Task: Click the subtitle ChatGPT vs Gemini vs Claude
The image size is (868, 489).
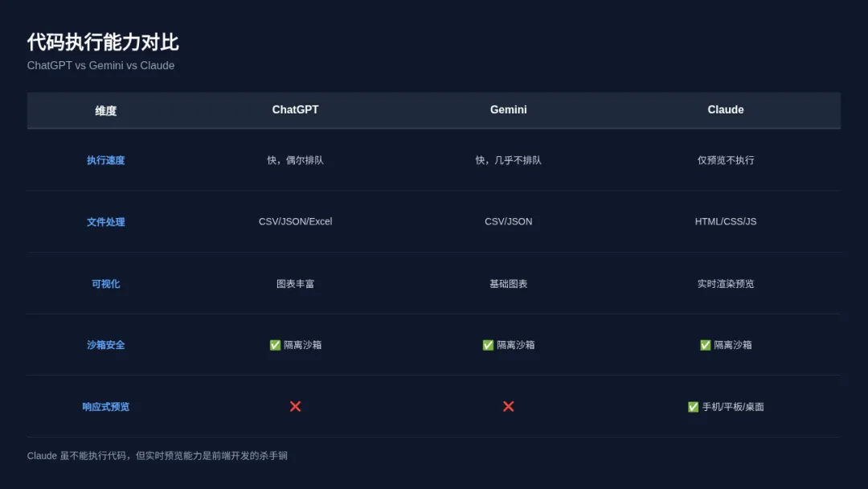Action: (100, 65)
